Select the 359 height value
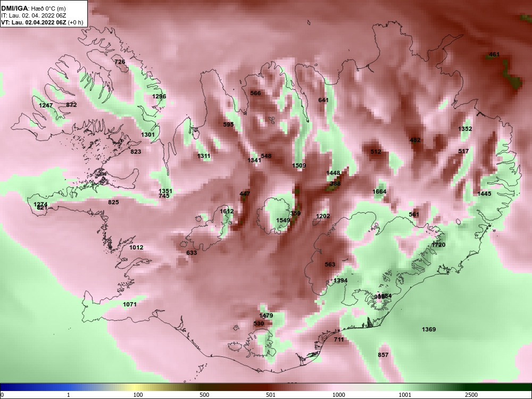This screenshot has height=399, width=532. coord(295,213)
